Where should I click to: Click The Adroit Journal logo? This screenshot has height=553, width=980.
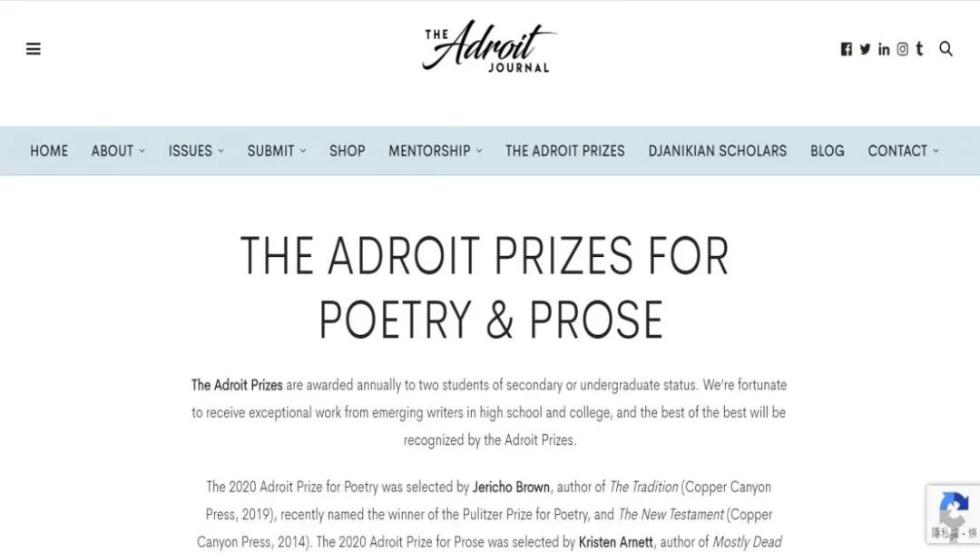tap(488, 45)
